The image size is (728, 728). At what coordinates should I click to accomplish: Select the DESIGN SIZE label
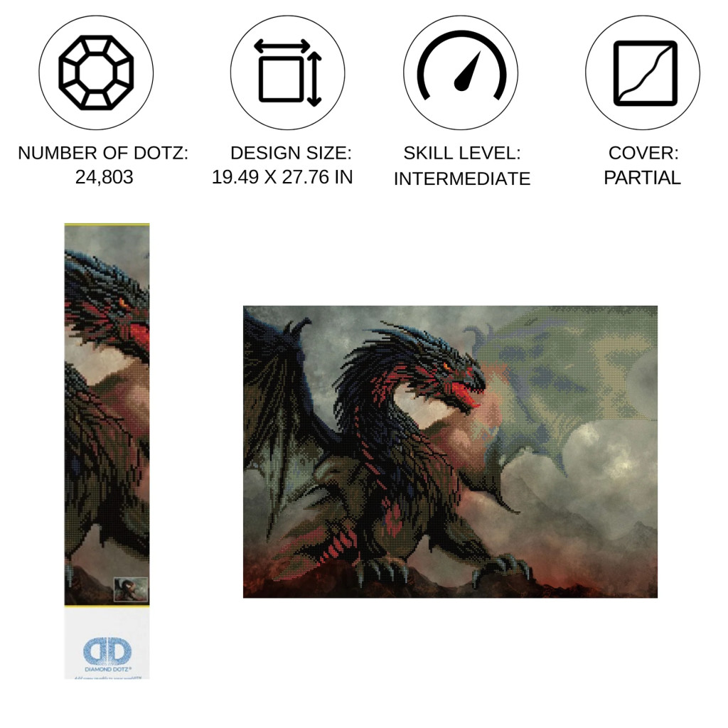click(x=291, y=153)
